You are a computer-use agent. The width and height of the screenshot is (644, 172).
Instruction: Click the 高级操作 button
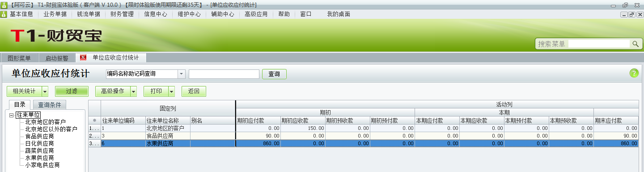point(113,91)
